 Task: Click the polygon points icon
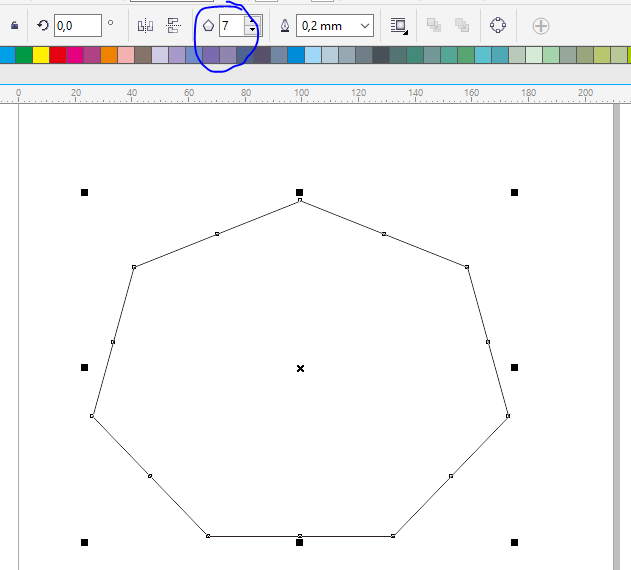(208, 26)
